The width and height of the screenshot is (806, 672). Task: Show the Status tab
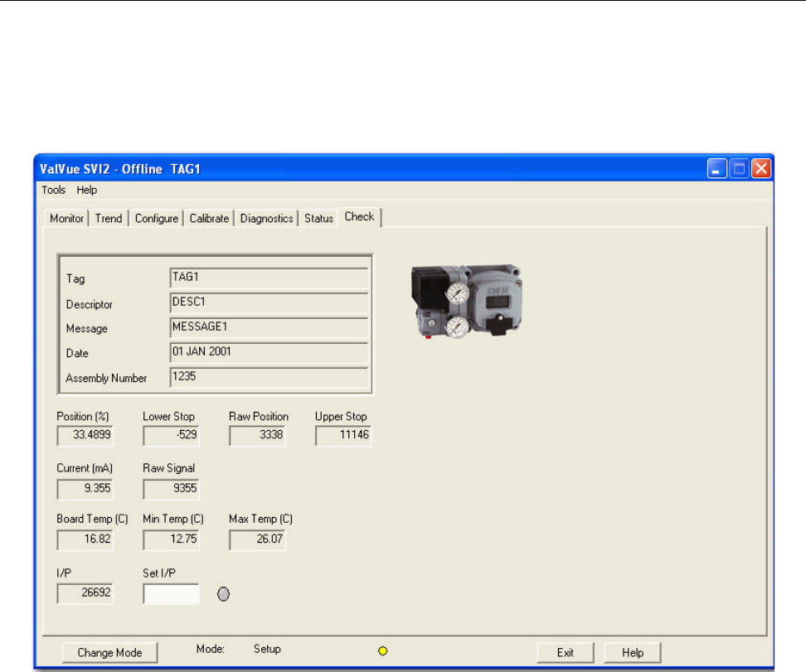pyautogui.click(x=318, y=219)
